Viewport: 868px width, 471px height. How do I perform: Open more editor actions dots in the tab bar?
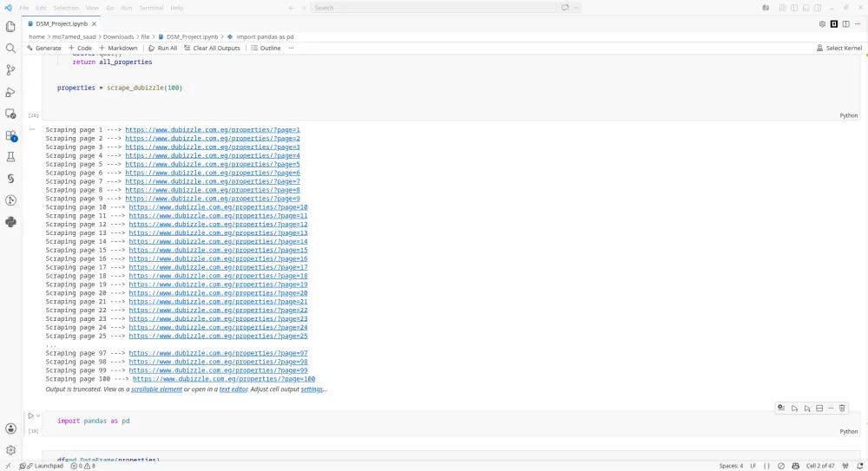coord(858,23)
